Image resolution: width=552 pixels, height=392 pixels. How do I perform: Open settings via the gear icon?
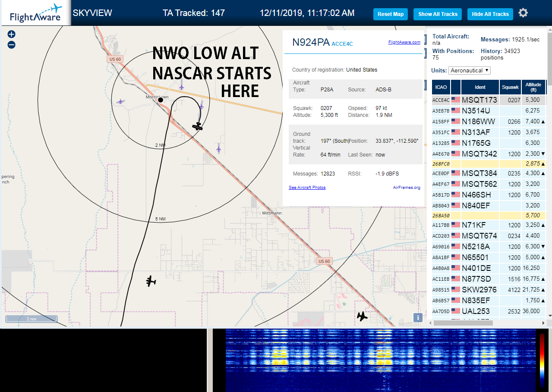523,13
